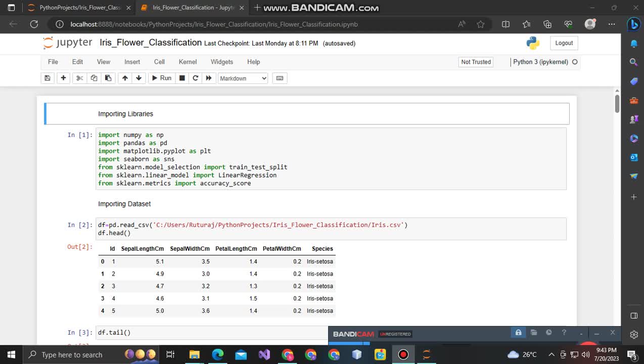
Task: Open Visual Studio from the taskbar
Action: (x=264, y=354)
